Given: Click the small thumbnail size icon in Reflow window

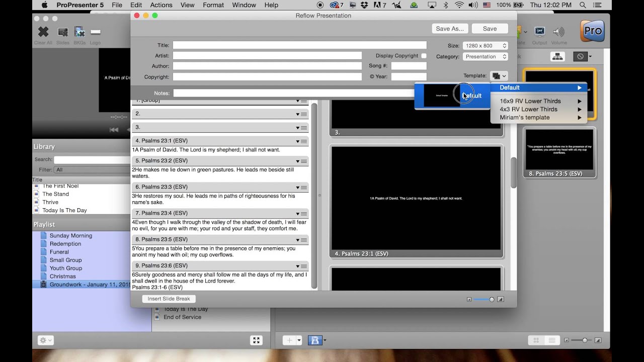Looking at the screenshot, I should (x=469, y=299).
